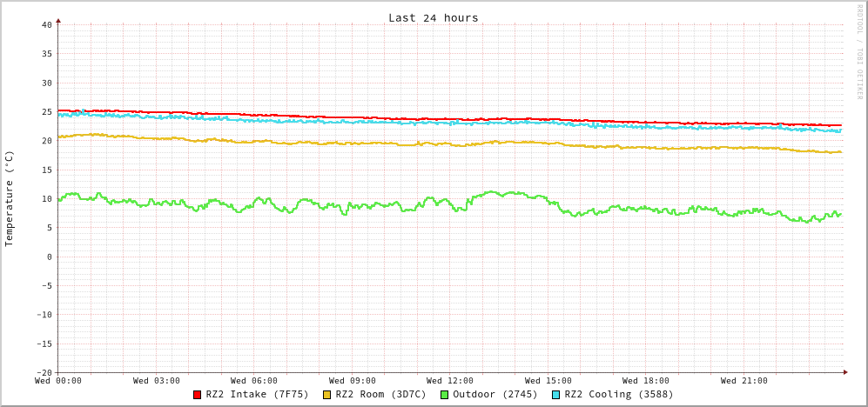The height and width of the screenshot is (407, 868).
Task: Click the red RZ2 Intake legend swatch
Action: click(x=197, y=395)
